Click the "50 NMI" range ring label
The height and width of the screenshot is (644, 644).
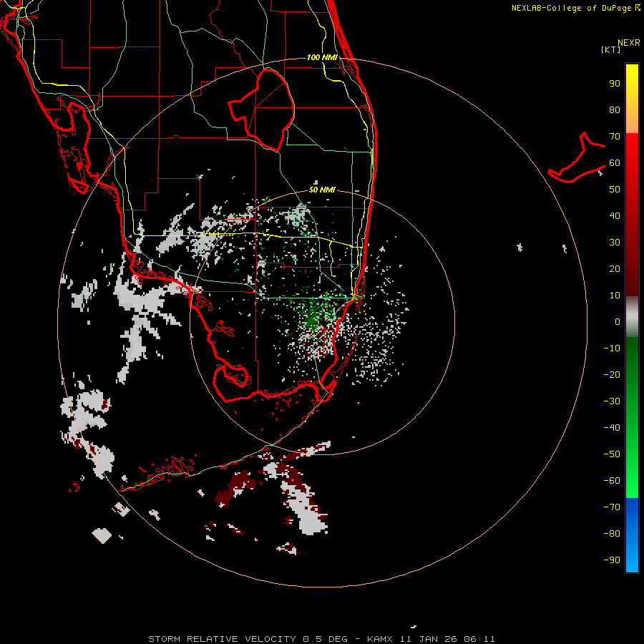click(x=322, y=190)
